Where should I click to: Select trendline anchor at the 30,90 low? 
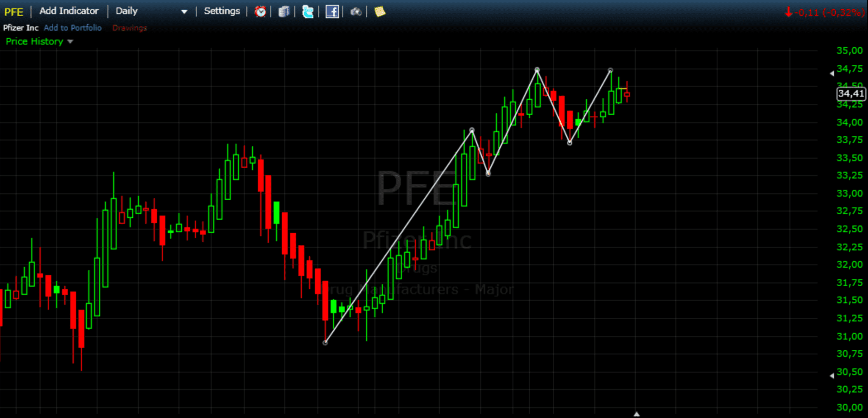325,343
